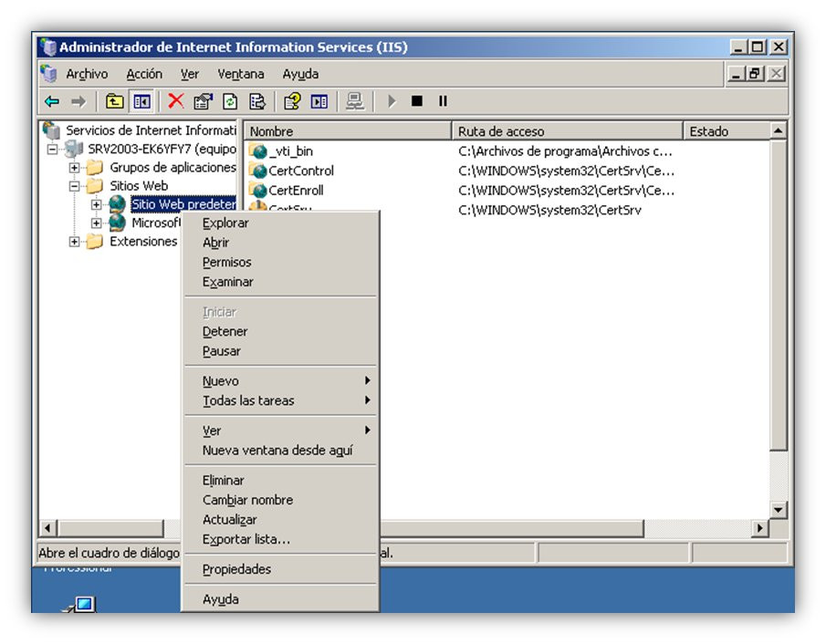Open the Ventana menu
Screen dimensions: 826x644
[x=241, y=74]
